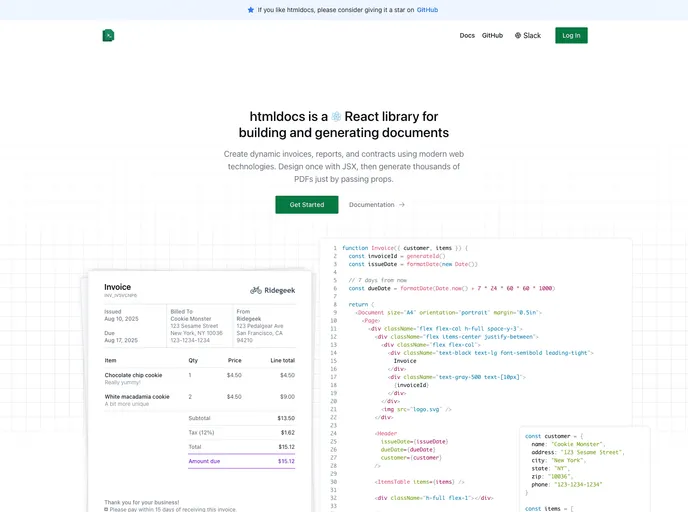Viewport: 688px width, 512px height.
Task: Open Docs in the navigation bar
Action: click(467, 36)
